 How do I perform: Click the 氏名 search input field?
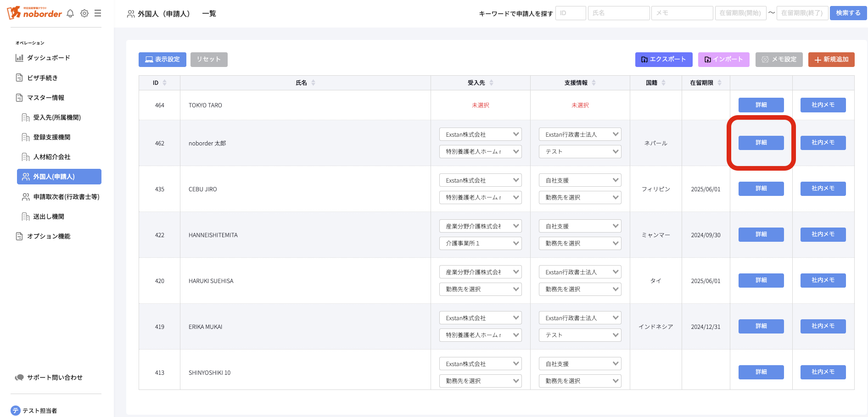click(x=618, y=13)
